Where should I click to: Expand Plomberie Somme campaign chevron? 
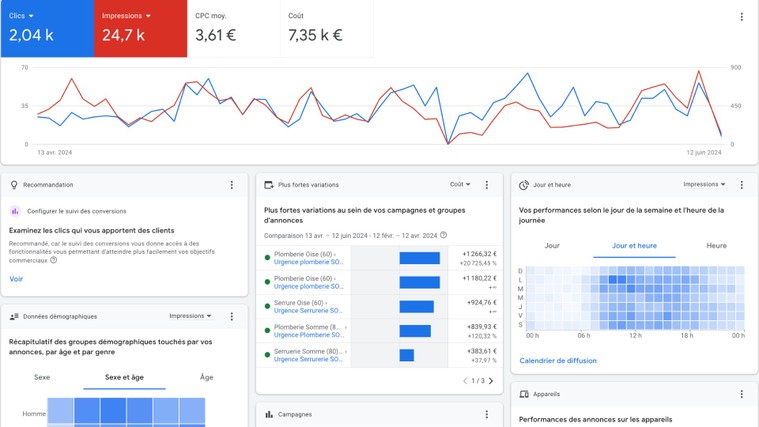346,327
